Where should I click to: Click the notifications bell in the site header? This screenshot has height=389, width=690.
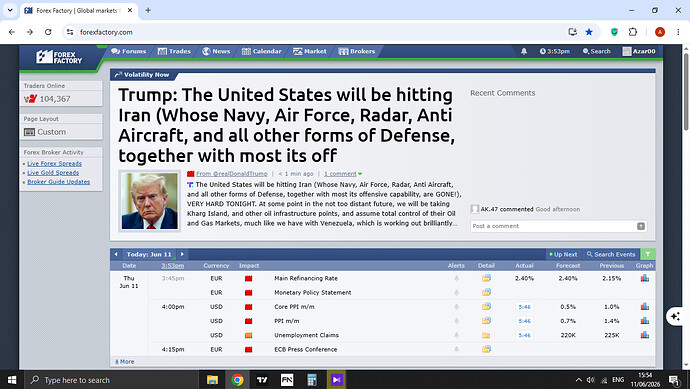[x=524, y=51]
